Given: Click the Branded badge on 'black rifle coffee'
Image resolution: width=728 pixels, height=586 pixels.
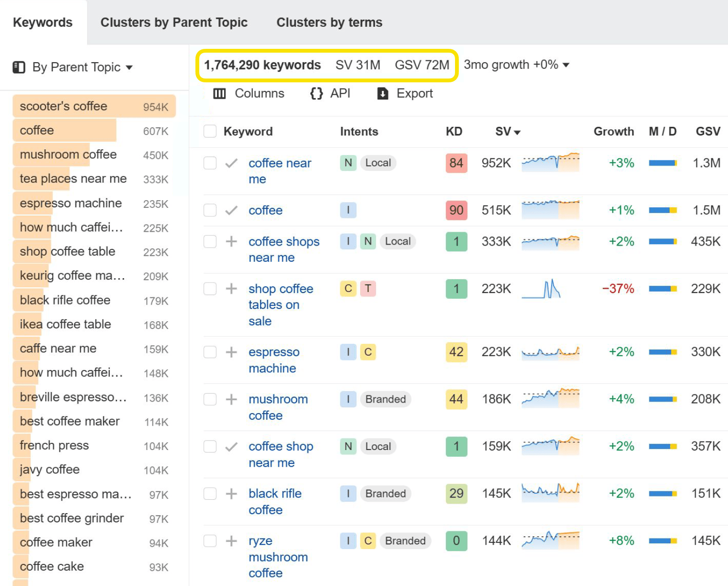Looking at the screenshot, I should point(385,494).
